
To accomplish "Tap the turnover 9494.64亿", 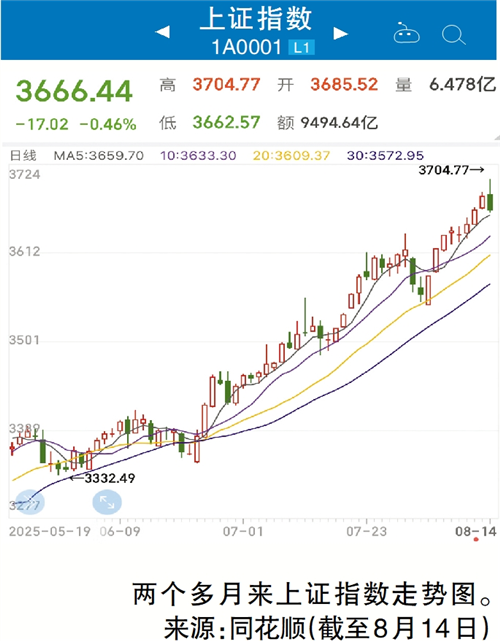I will 339,123.
